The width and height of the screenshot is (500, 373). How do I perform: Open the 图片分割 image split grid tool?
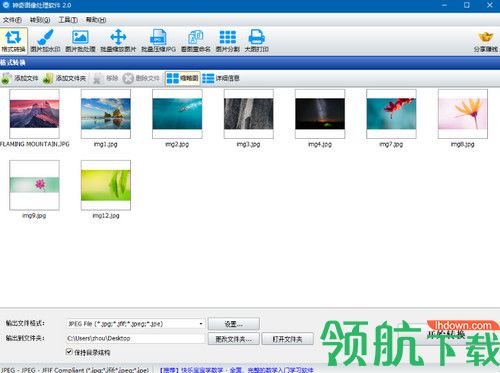(x=228, y=41)
